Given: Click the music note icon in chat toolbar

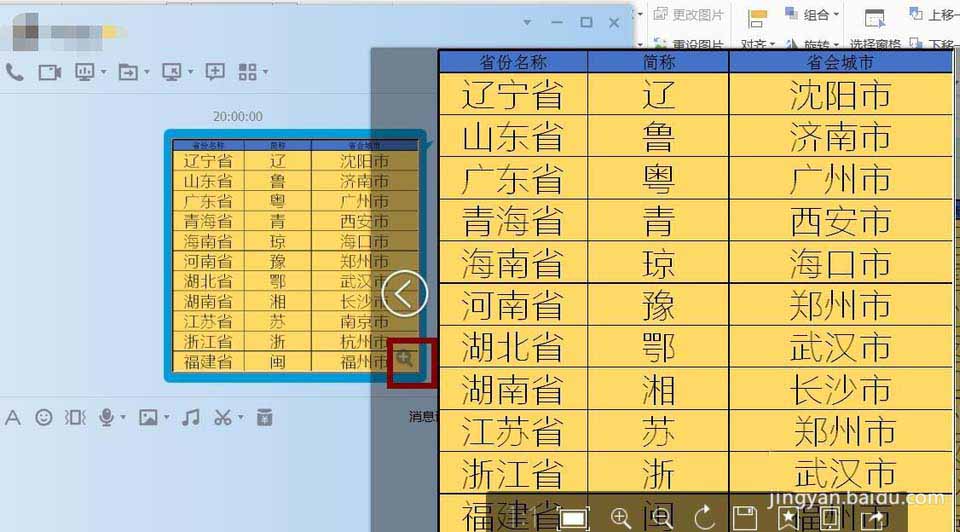Looking at the screenshot, I should 190,417.
